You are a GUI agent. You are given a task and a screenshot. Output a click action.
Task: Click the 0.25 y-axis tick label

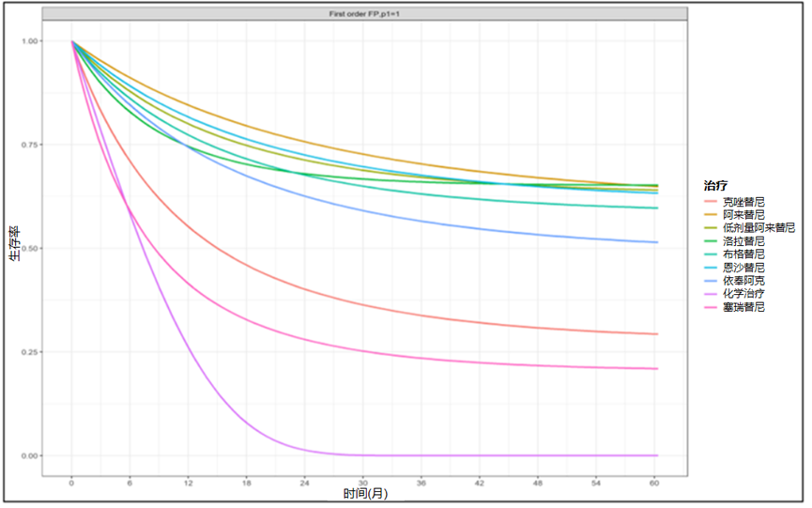click(x=30, y=352)
